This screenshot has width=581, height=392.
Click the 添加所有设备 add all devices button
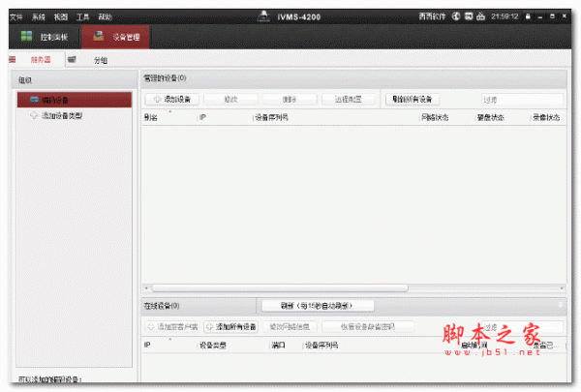click(230, 327)
